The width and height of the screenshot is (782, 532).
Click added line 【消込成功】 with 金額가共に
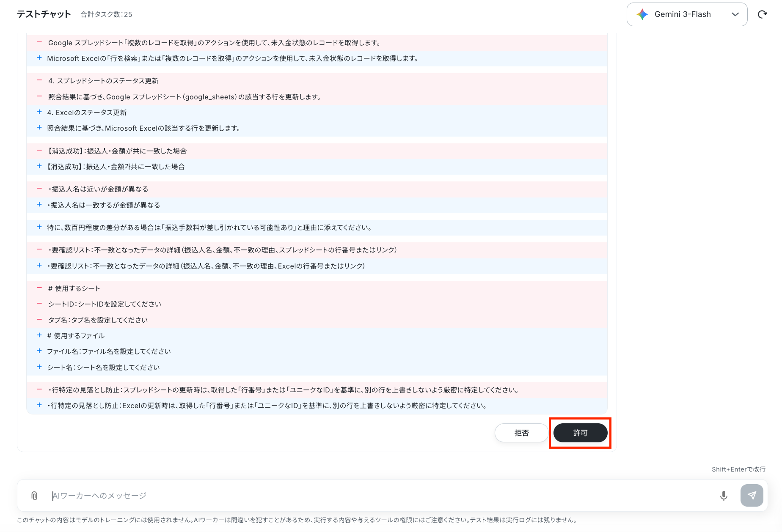click(317, 167)
